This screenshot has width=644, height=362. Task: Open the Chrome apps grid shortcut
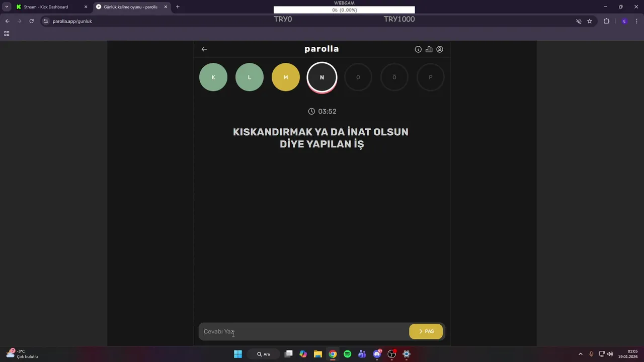click(x=7, y=34)
